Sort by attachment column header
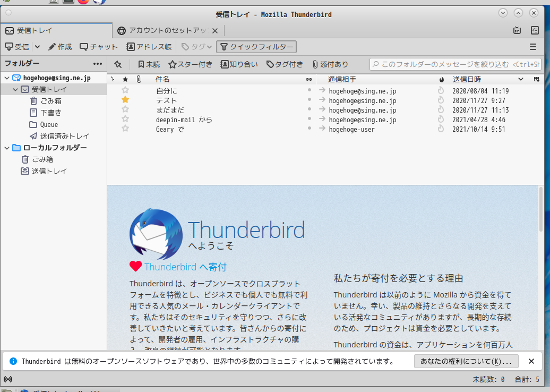The width and height of the screenshot is (550, 392). [139, 79]
